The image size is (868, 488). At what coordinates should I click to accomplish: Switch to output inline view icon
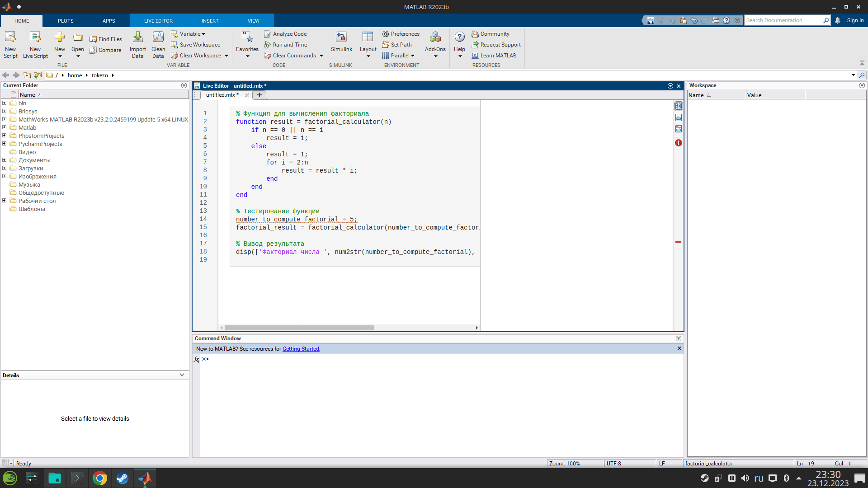pos(679,117)
